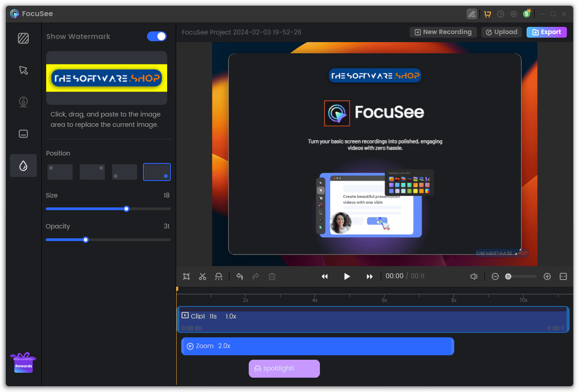
Task: Open the Watermark settings sidebar tab
Action: coord(23,166)
